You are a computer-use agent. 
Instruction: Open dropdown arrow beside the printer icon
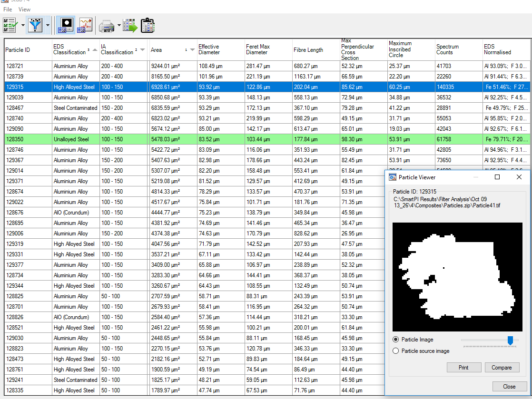pyautogui.click(x=119, y=26)
